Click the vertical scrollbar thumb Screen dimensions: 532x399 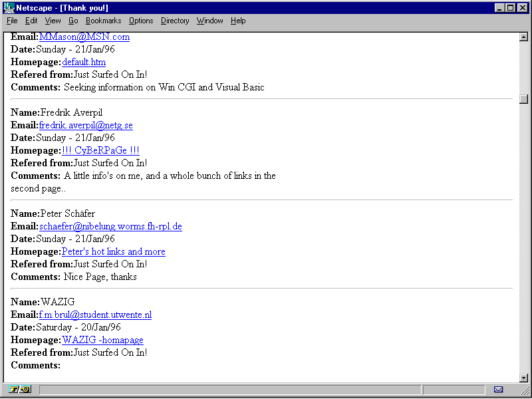[x=523, y=99]
